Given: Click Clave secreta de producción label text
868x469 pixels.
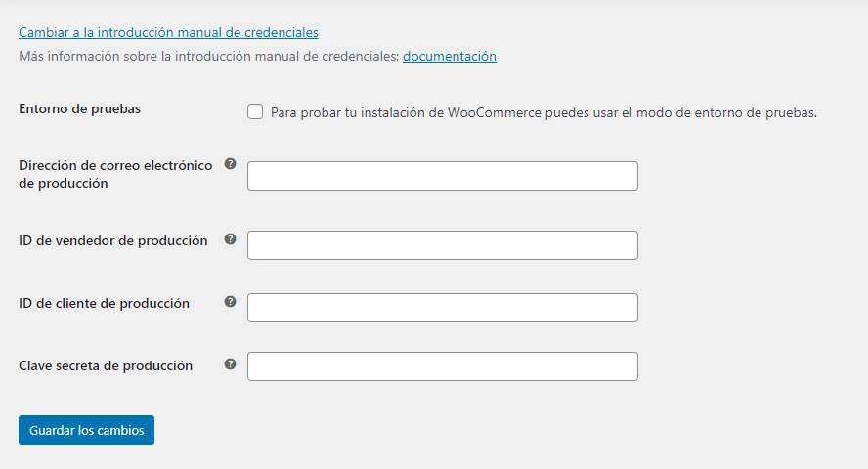Looking at the screenshot, I should click(x=106, y=365).
